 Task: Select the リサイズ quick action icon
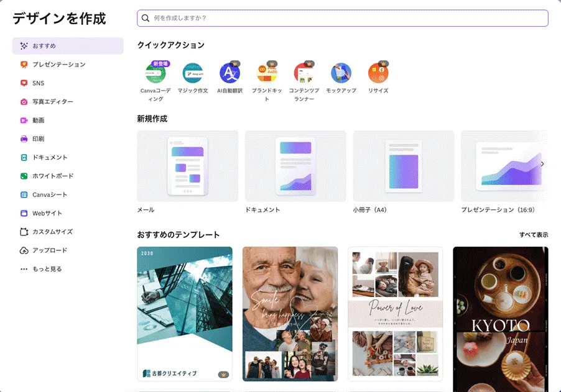point(378,73)
